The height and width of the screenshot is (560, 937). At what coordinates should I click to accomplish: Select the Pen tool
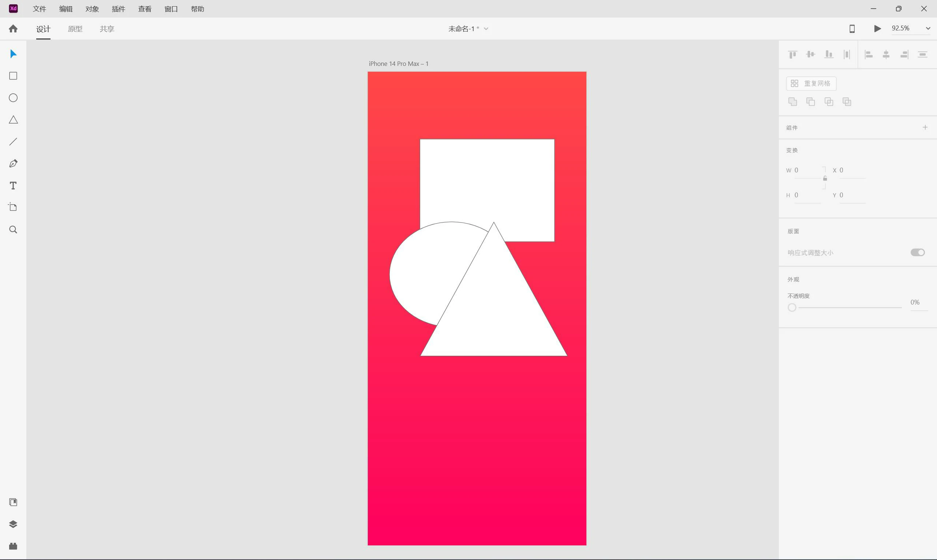pos(13,163)
